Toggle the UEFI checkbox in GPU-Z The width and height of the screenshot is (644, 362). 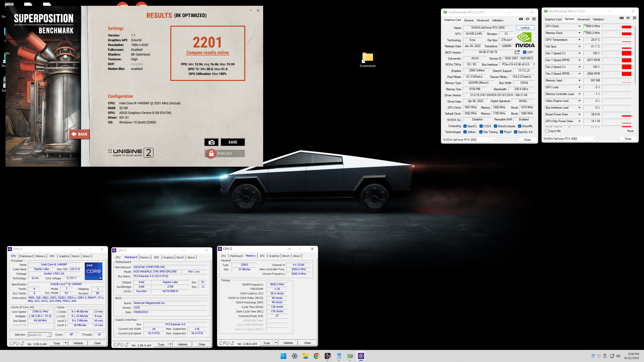[525, 52]
